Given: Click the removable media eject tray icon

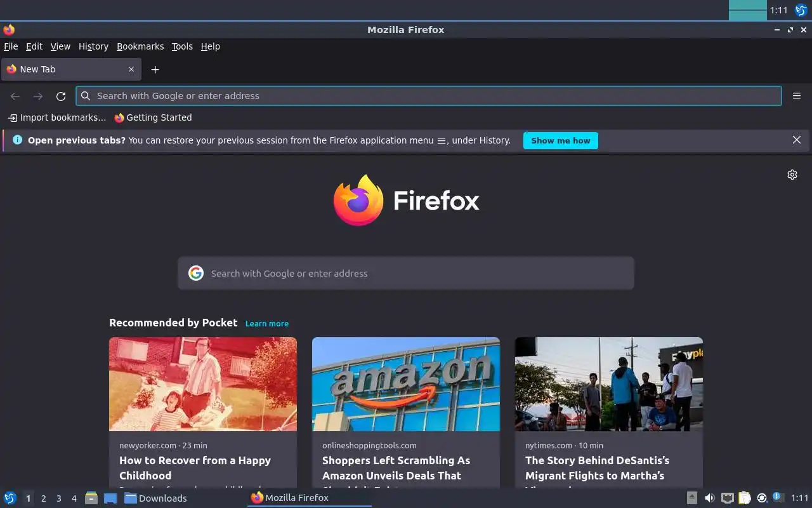Looking at the screenshot, I should point(692,498).
